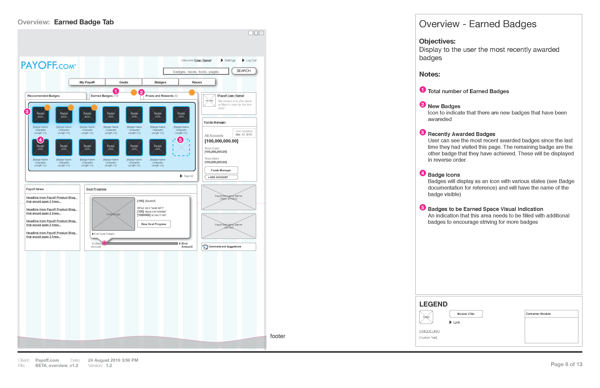Click the pink goal progress slider handle
This screenshot has height=388, width=600.
pos(104,243)
